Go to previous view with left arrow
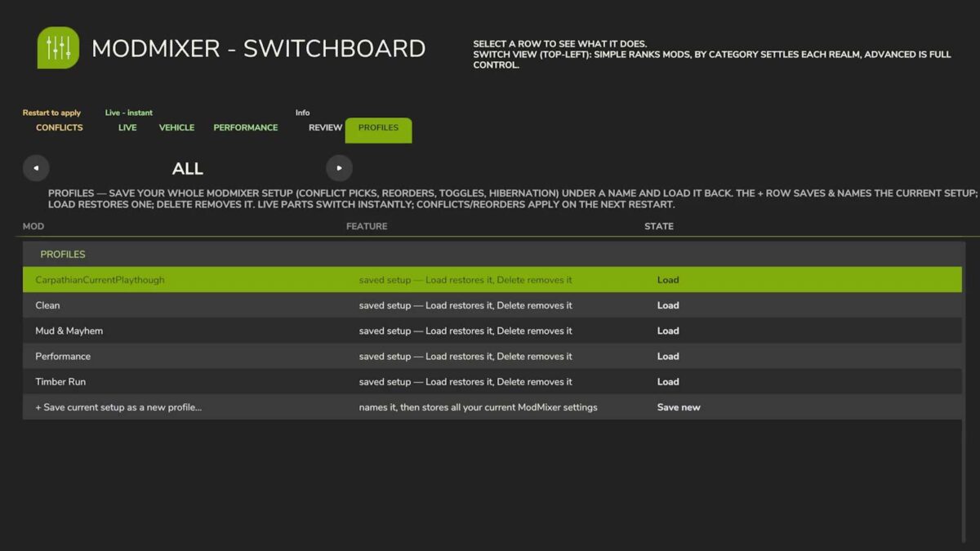Image resolution: width=980 pixels, height=551 pixels. pyautogui.click(x=36, y=168)
